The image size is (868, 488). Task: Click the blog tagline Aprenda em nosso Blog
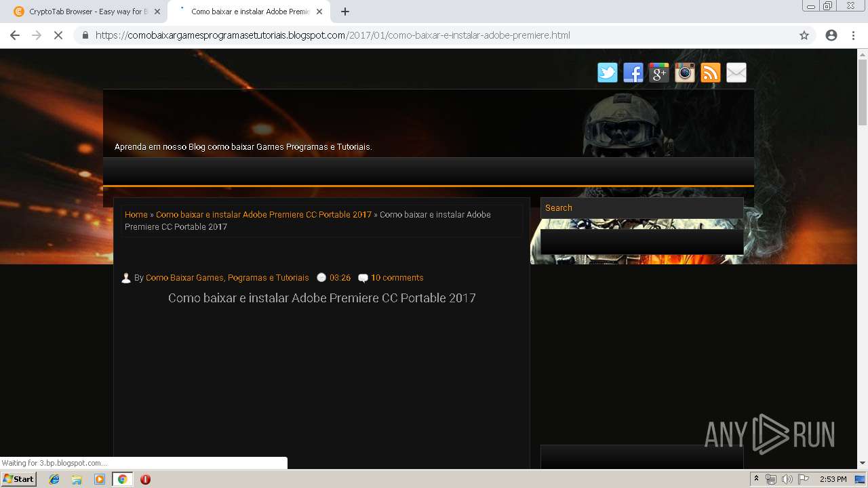(243, 147)
